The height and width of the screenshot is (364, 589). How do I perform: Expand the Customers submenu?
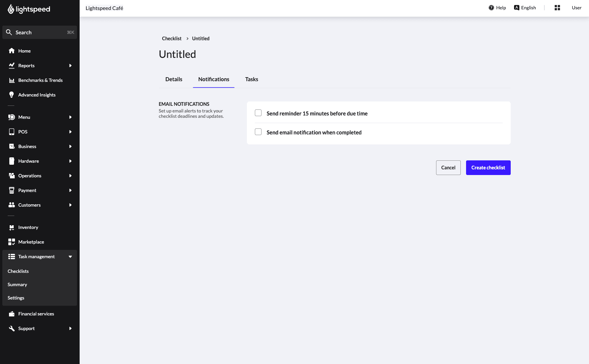pos(70,205)
